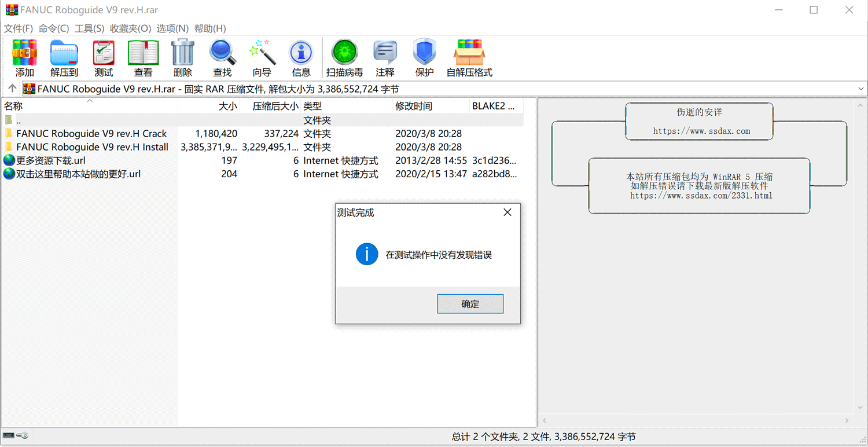Image resolution: width=868 pixels, height=447 pixels.
Task: Click the 删除 (Delete) trash icon
Action: (x=182, y=53)
